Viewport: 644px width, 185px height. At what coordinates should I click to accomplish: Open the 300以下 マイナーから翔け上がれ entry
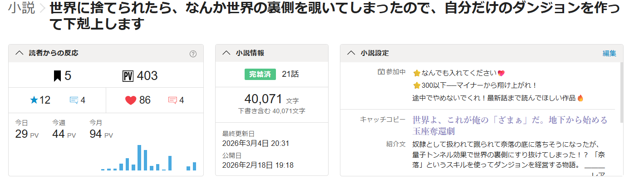click(x=475, y=85)
